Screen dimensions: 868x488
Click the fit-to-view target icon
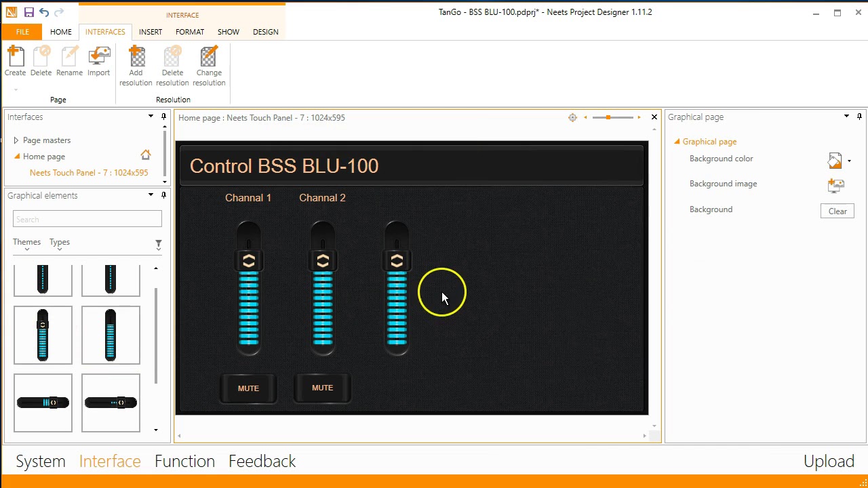[x=572, y=117]
